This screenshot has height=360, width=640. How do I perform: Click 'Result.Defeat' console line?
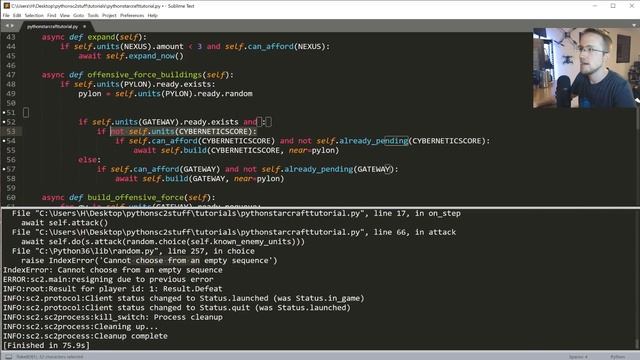pos(113,289)
